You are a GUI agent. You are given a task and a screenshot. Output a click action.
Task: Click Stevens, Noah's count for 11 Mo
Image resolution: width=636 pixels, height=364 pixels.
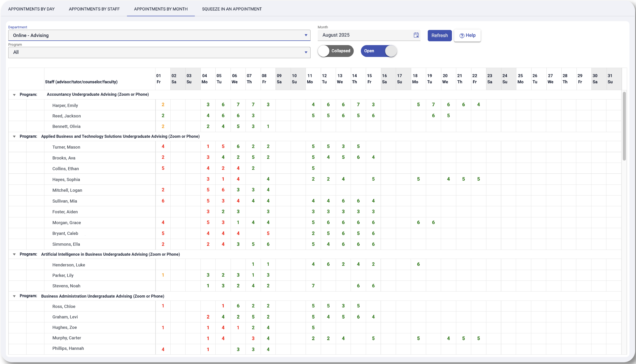313,286
